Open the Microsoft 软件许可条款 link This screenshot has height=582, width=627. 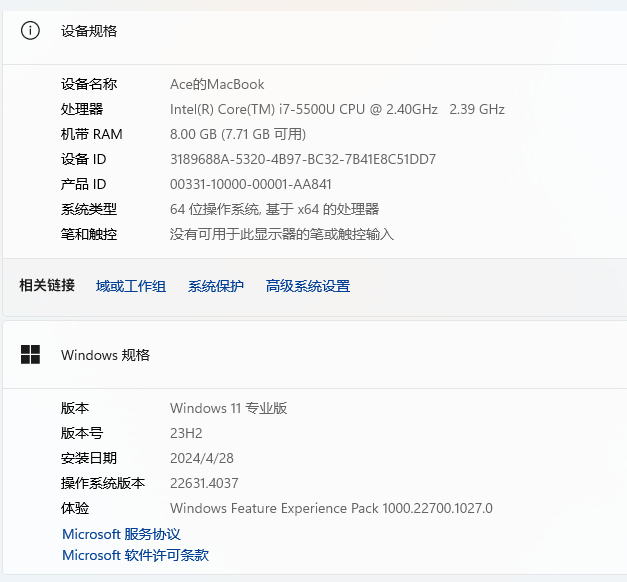click(135, 556)
